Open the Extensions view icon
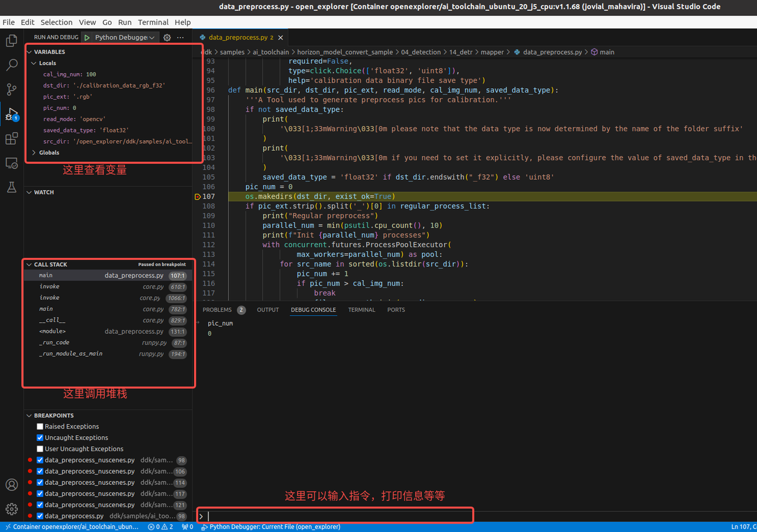757x532 pixels. click(x=11, y=138)
